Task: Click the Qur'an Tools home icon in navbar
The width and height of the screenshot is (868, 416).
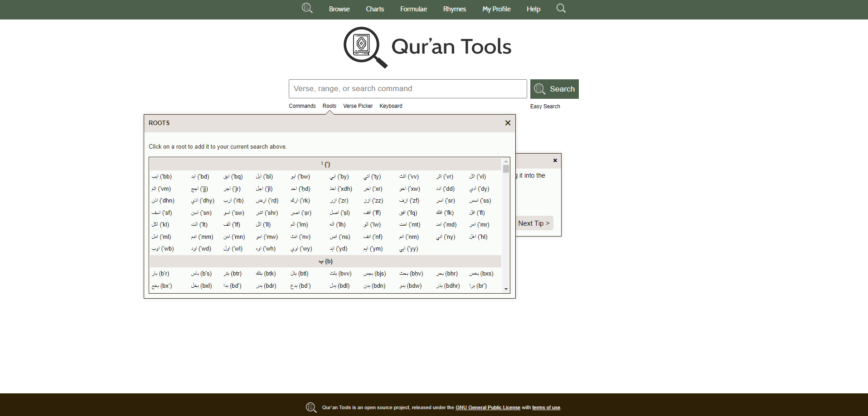Action: pos(307,8)
